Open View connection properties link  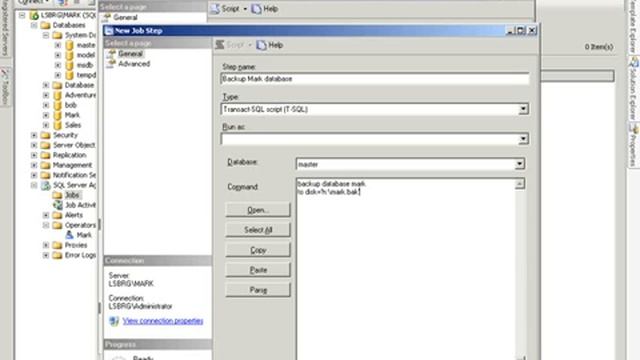(x=163, y=321)
